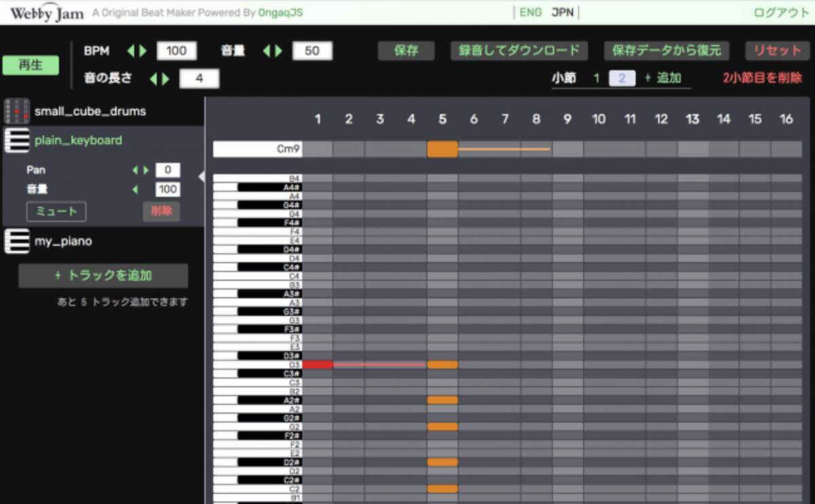The height and width of the screenshot is (504, 815).
Task: Shift Pan left with the arrow
Action: pos(135,170)
